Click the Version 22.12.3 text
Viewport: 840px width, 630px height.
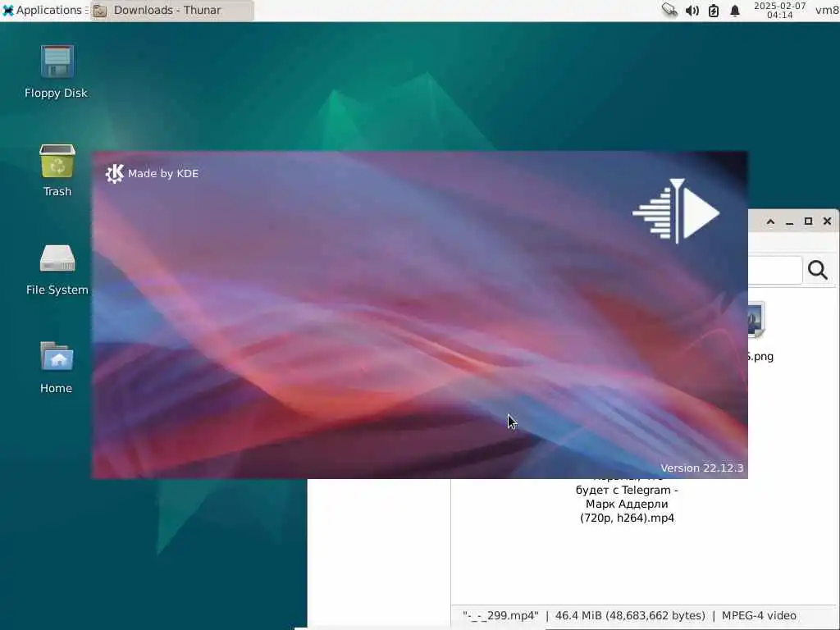[702, 468]
